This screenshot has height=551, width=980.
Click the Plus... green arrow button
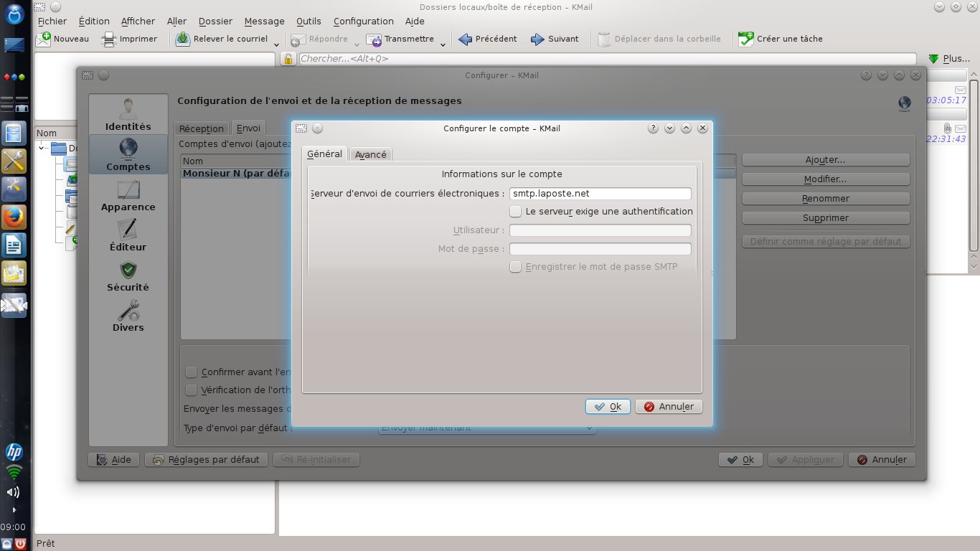[948, 59]
